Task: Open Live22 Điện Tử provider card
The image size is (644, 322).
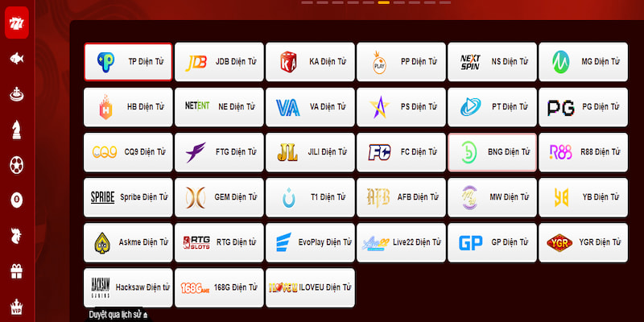Action: [401, 242]
